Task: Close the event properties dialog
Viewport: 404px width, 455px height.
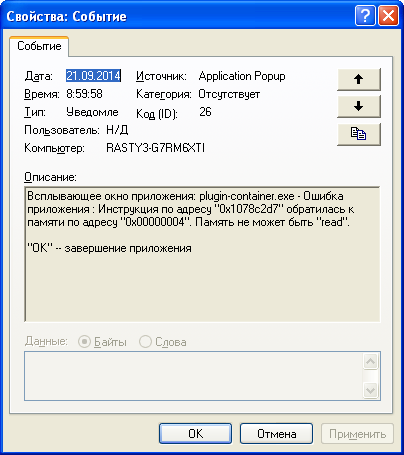Action: [389, 15]
